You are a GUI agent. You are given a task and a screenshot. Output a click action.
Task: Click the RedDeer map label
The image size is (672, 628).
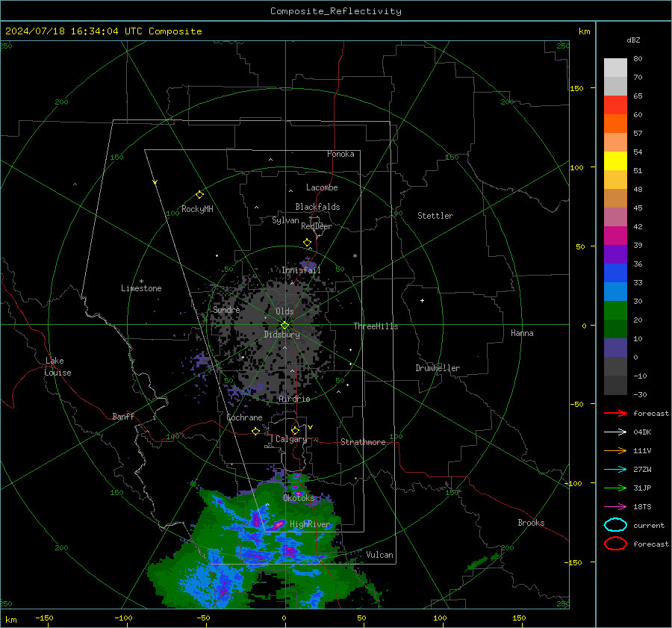(317, 226)
